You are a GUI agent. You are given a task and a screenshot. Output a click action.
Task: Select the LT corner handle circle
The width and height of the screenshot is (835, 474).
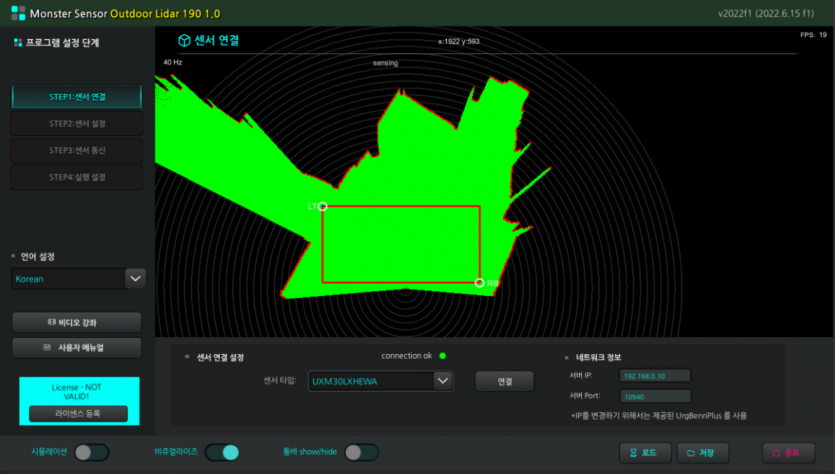322,206
